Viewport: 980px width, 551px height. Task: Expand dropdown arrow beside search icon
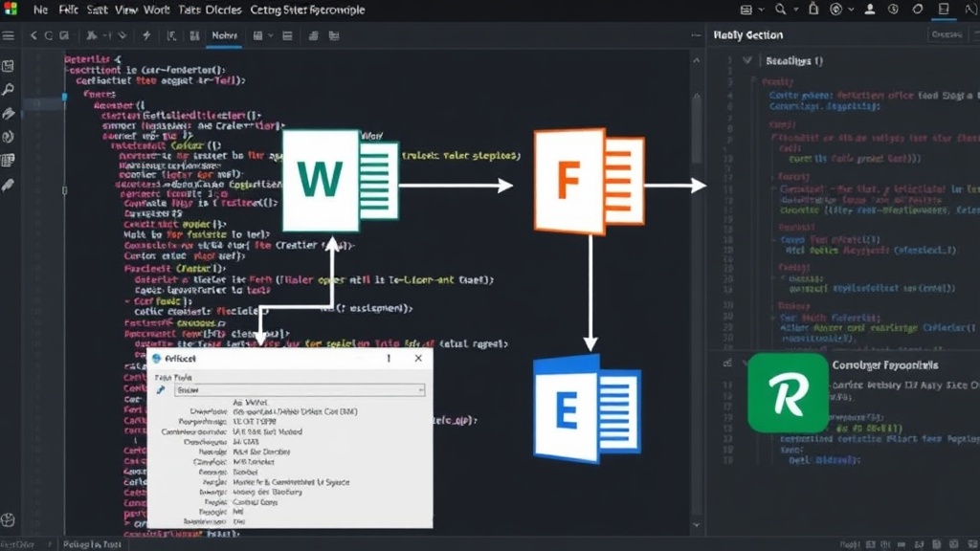click(x=795, y=10)
